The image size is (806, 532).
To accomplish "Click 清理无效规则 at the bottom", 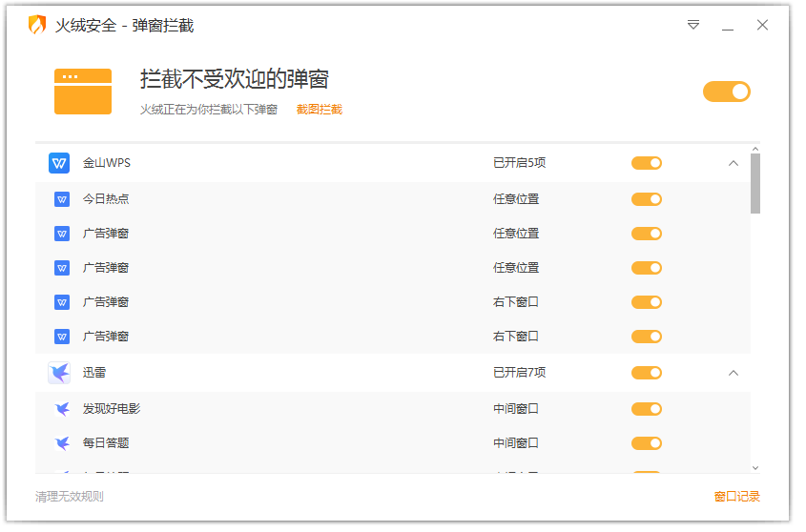I will [x=70, y=497].
